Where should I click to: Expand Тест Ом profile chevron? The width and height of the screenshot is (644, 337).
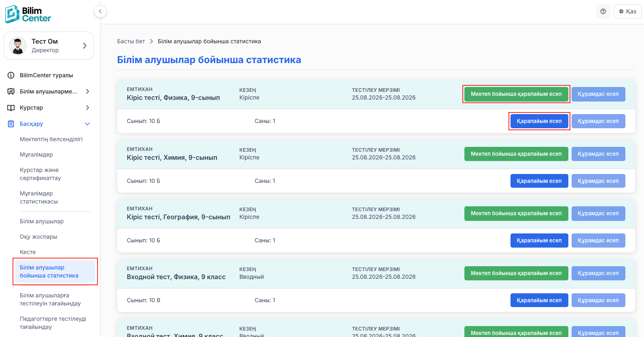85,46
